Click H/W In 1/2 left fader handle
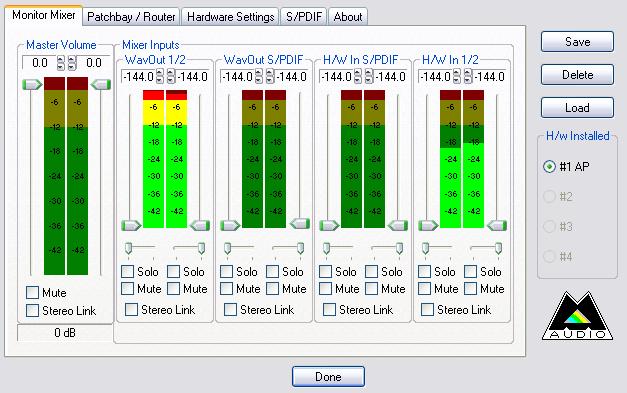The image size is (627, 393). [428, 225]
